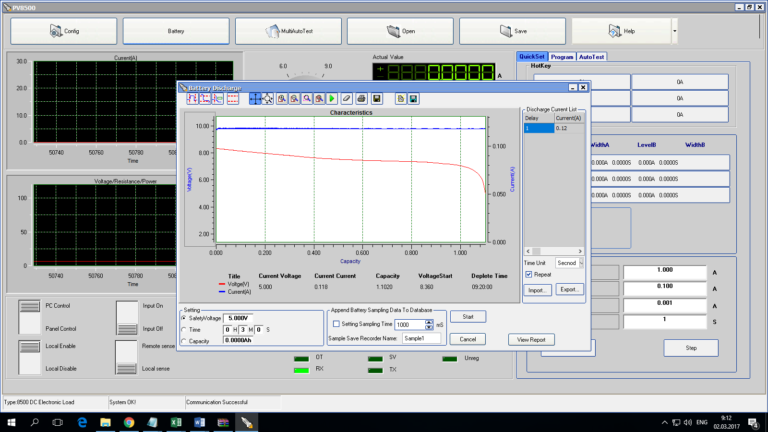The height and width of the screenshot is (432, 768).
Task: Click Cancel in the Battery Discharge dialog
Action: pos(468,339)
